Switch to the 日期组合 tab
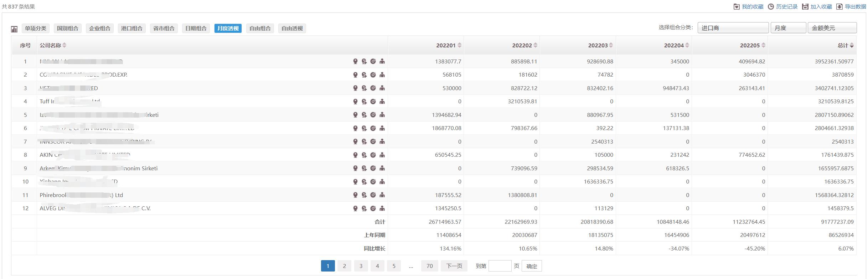The image size is (868, 279). pos(196,29)
